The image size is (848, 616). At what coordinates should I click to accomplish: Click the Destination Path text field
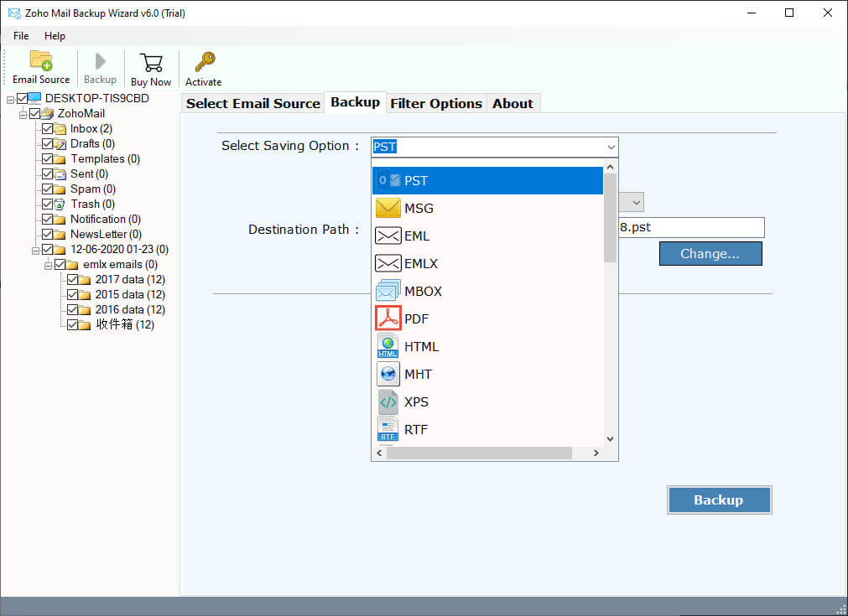[691, 227]
